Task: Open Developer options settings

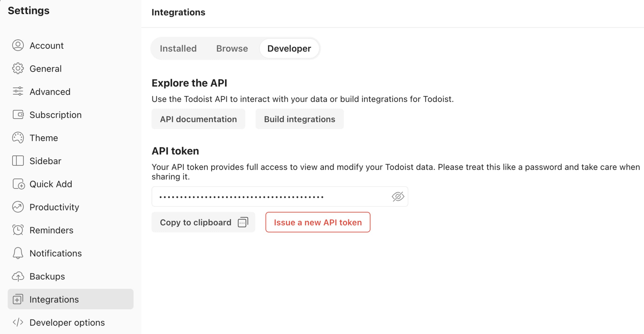Action: [67, 322]
